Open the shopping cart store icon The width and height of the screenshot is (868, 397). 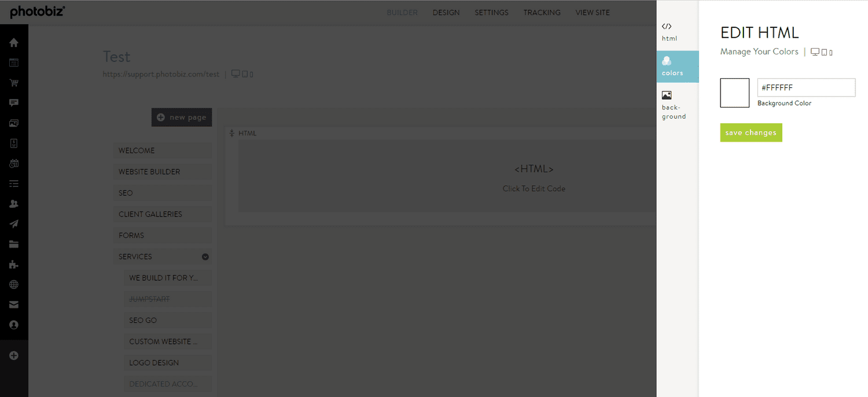[x=14, y=83]
